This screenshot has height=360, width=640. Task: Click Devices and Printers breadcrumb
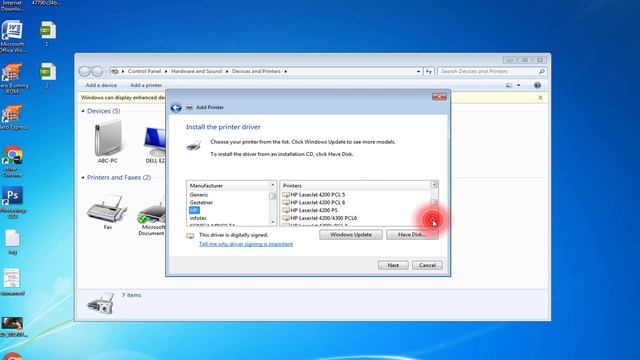point(256,71)
